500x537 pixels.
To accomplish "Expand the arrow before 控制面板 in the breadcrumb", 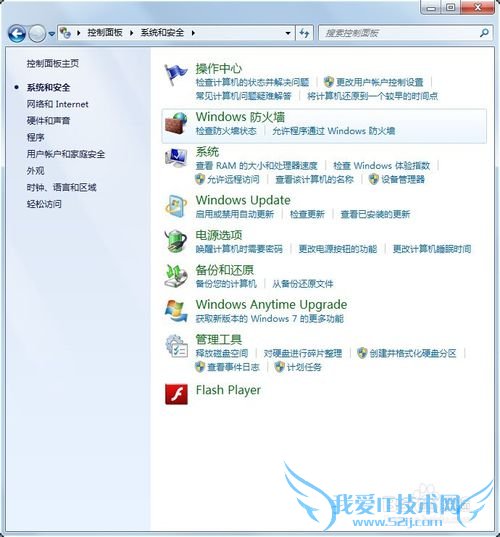I will coord(79,33).
